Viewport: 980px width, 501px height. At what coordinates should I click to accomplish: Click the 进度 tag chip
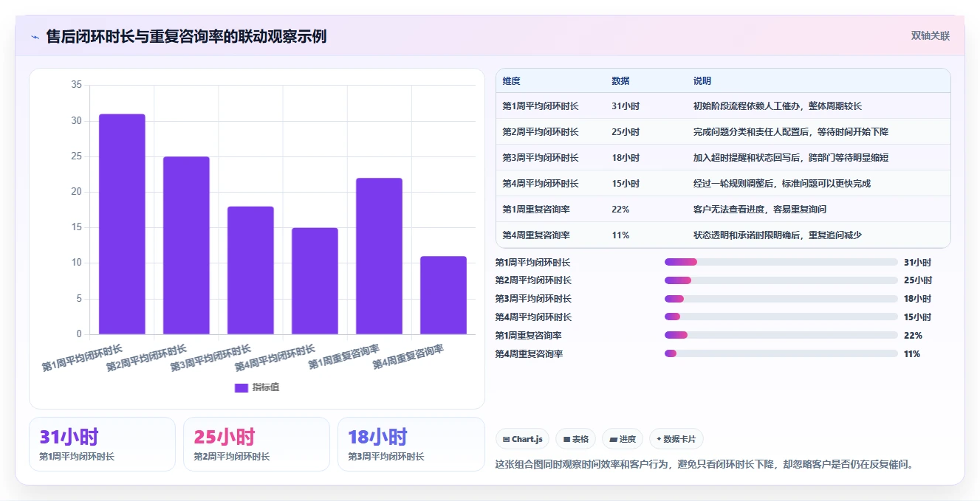click(x=623, y=439)
